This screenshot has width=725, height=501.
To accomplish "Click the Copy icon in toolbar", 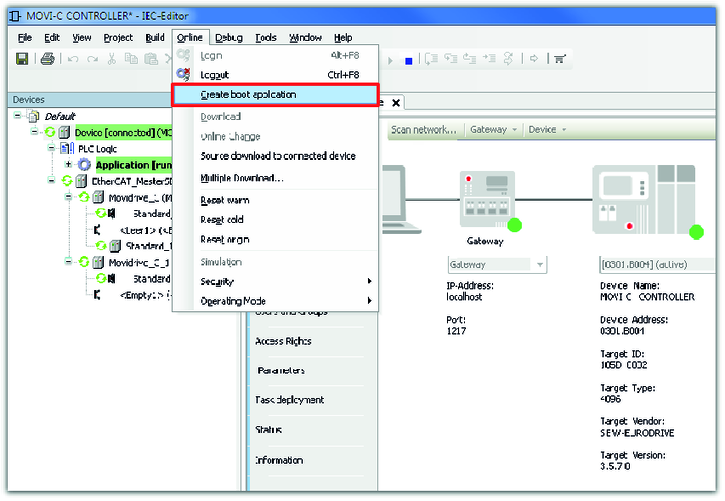I will click(131, 59).
